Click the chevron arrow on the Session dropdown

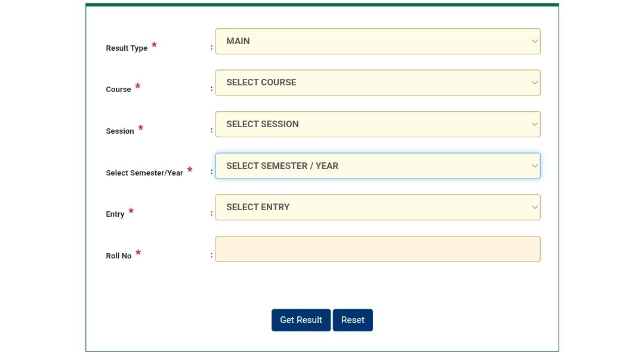click(x=534, y=124)
